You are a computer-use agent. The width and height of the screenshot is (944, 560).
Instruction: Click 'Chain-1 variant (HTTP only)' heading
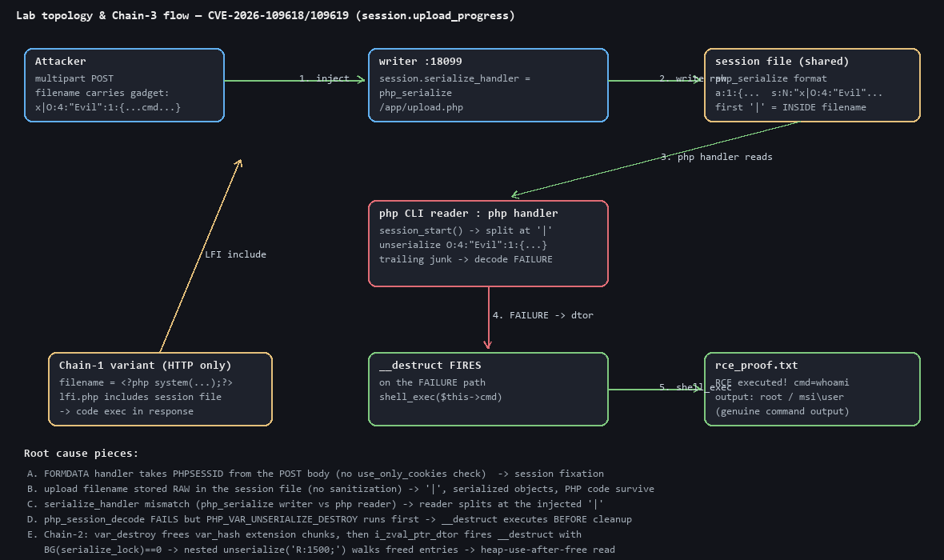145,366
